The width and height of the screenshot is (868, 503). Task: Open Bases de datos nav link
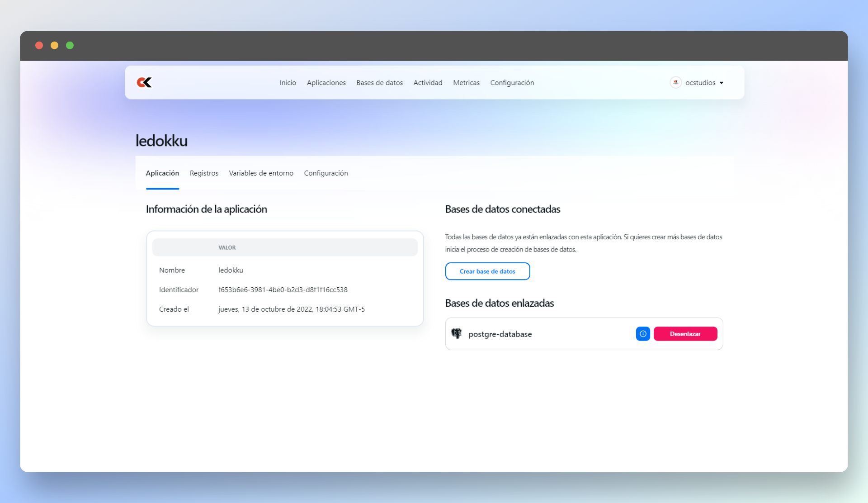click(x=379, y=83)
